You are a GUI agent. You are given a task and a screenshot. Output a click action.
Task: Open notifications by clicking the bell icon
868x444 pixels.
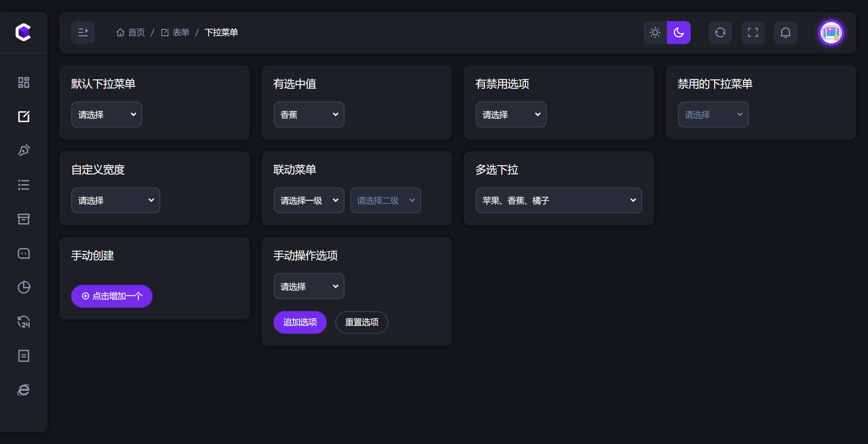point(786,32)
